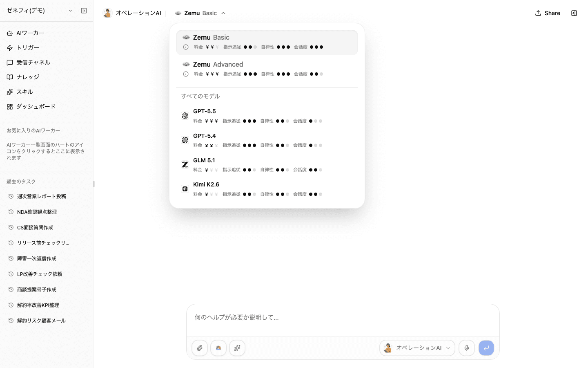Open the オペレーションAI worker dropdown in the chat box

[417, 348]
